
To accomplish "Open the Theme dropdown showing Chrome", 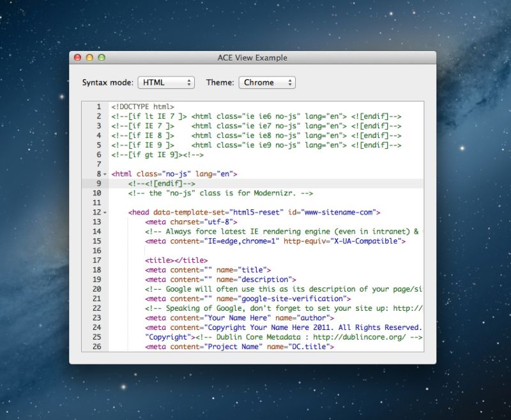I will point(267,82).
